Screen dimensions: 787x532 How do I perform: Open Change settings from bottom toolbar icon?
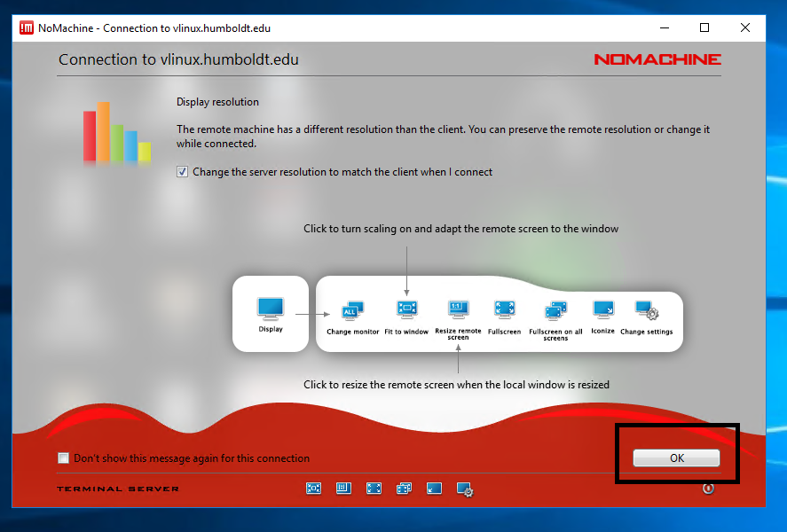click(x=465, y=489)
